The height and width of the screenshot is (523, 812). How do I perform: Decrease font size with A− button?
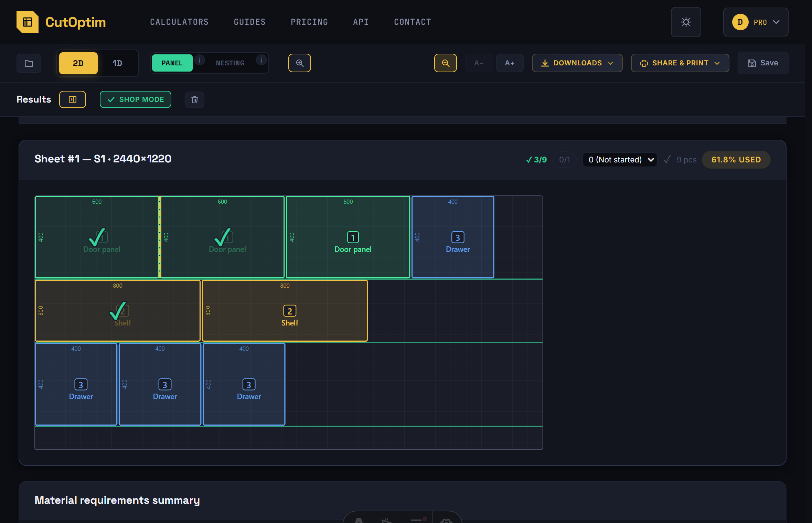479,63
